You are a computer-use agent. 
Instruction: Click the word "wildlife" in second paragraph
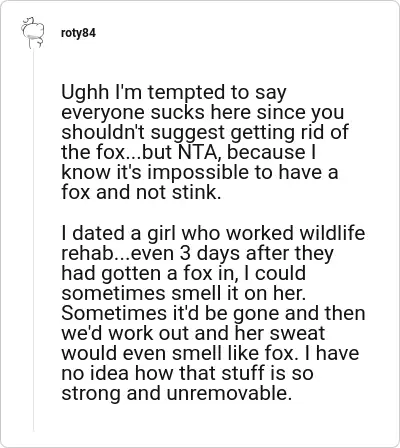tap(332, 233)
